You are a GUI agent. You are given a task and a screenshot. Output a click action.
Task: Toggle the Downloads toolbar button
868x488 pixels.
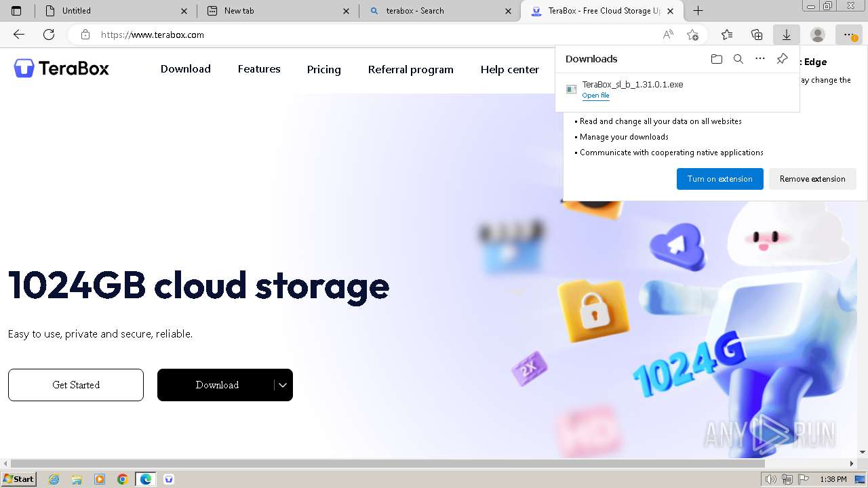pyautogui.click(x=787, y=35)
